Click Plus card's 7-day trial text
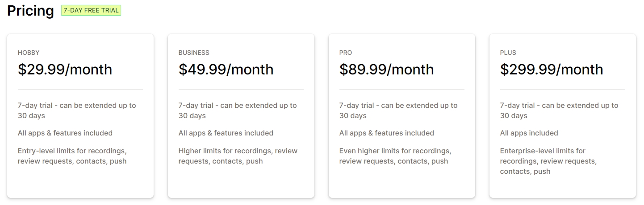644x205 pixels. click(x=559, y=111)
